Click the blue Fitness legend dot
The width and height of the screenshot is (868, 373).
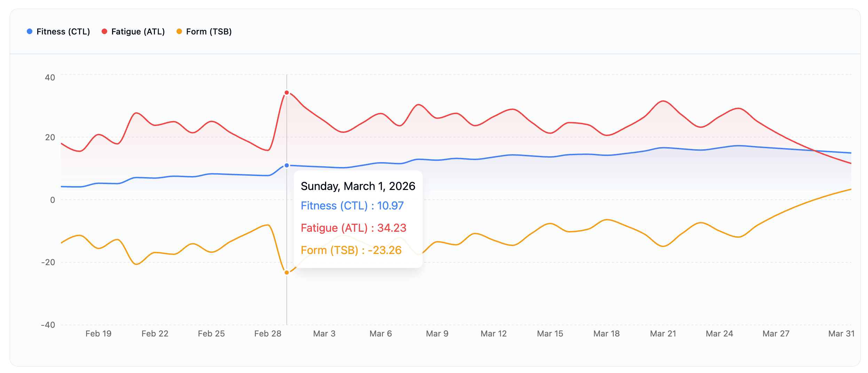30,32
